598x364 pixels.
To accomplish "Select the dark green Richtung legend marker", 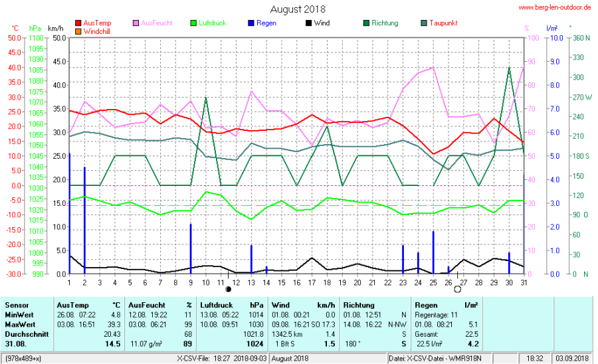I will coord(366,23).
